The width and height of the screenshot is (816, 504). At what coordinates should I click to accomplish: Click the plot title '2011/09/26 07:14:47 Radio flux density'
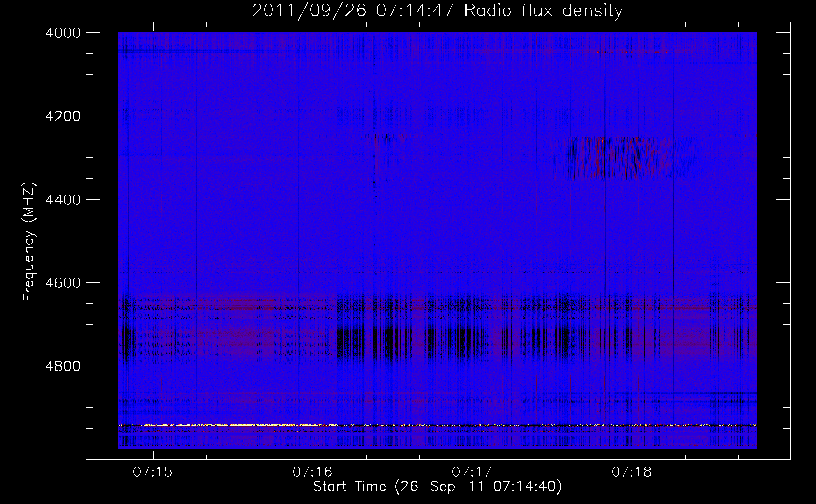[437, 10]
